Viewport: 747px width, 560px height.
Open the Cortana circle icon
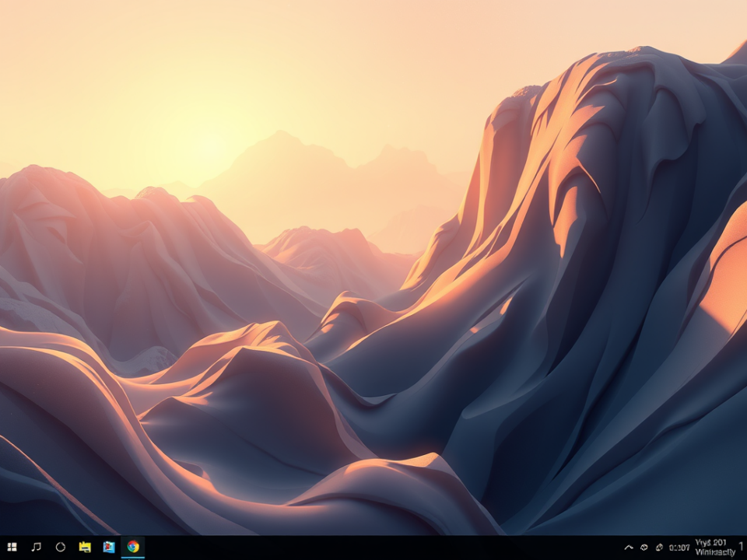tap(61, 547)
